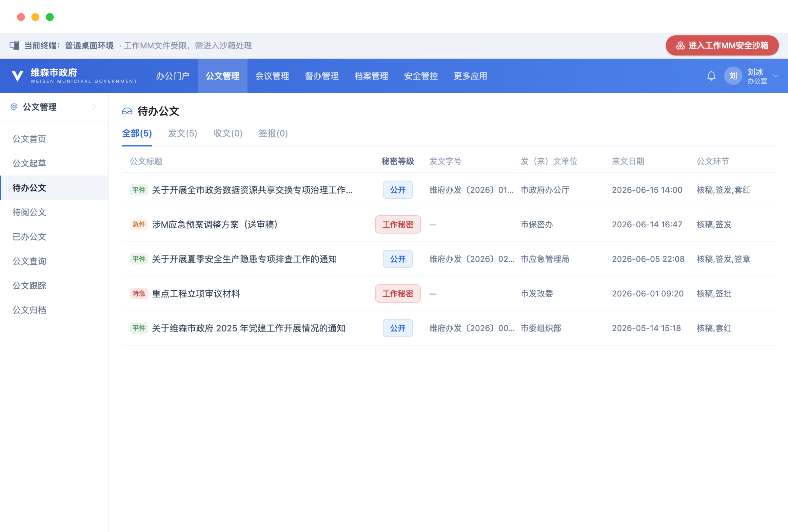The image size is (788, 532).
Task: Click the 发（来）文单位 column header
Action: pyautogui.click(x=549, y=161)
